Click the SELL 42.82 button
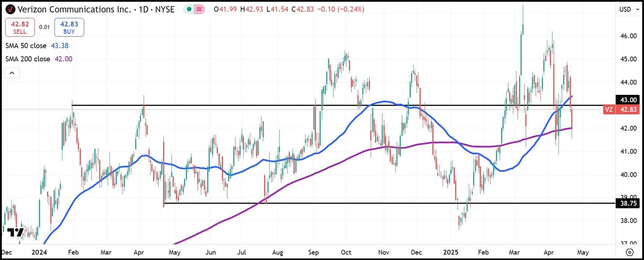644x260 pixels. point(20,27)
